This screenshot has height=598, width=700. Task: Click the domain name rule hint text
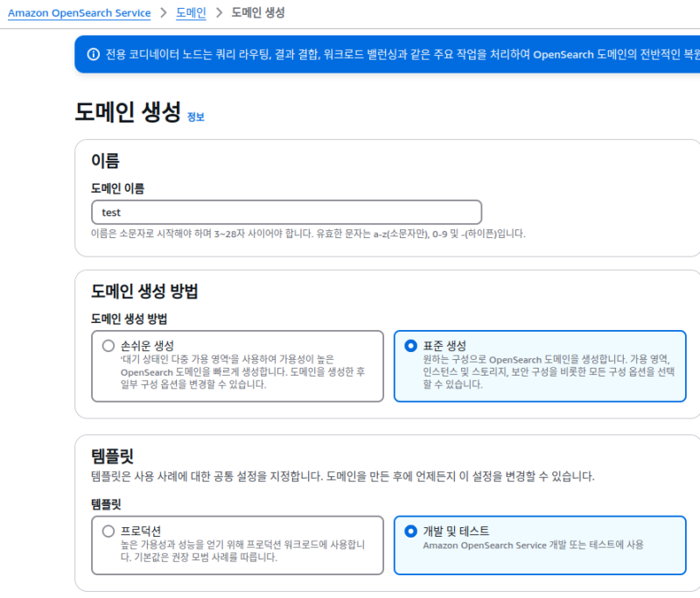tap(308, 234)
